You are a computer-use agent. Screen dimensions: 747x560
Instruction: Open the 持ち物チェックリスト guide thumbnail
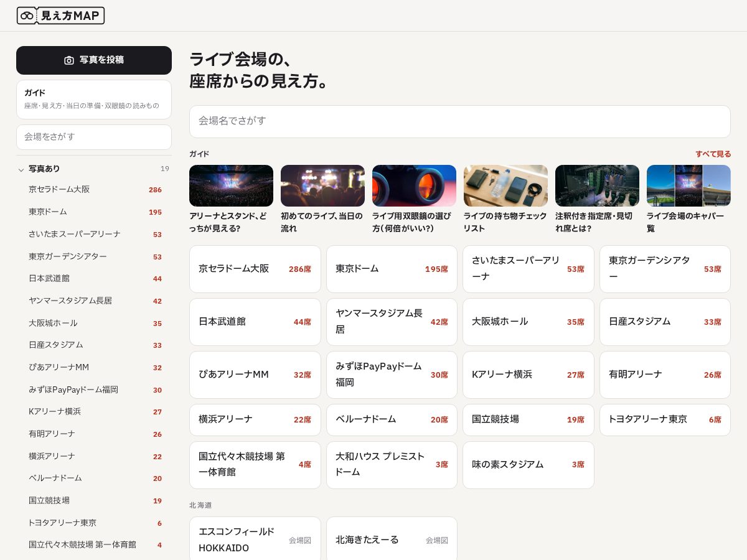click(x=505, y=185)
